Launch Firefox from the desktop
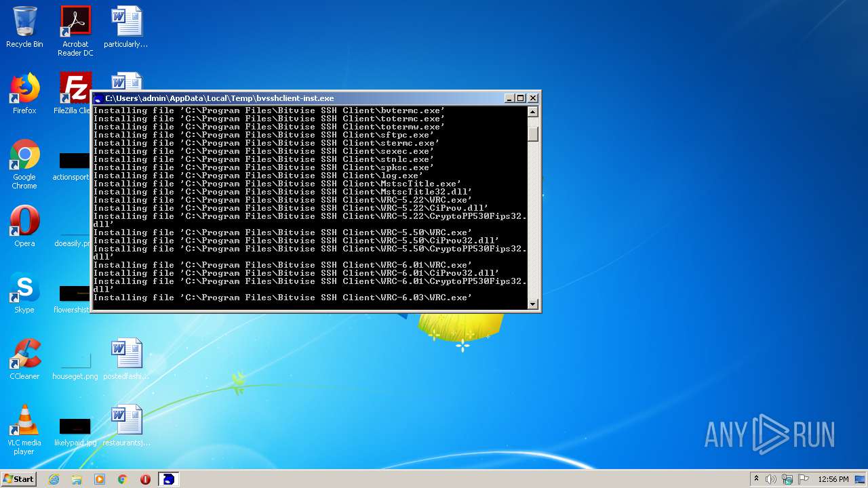This screenshot has width=868, height=488. (24, 94)
